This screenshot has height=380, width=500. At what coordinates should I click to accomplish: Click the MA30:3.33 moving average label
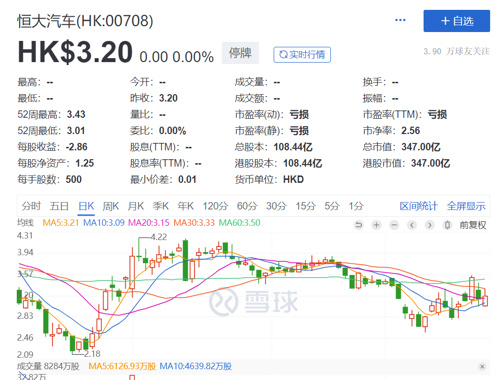[194, 223]
